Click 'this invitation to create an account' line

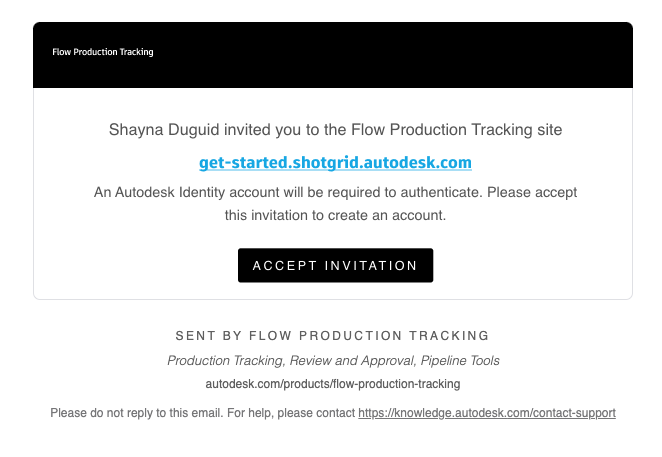coord(335,215)
